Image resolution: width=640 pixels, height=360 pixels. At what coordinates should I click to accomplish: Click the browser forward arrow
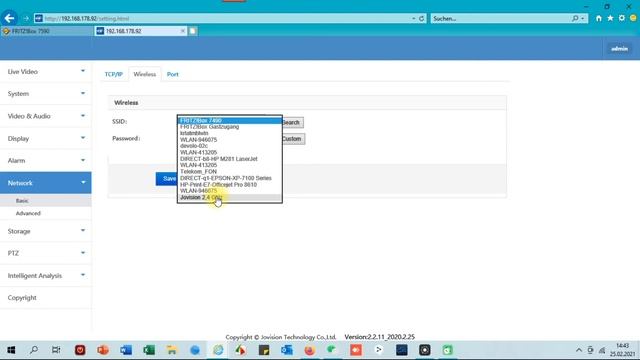26,18
